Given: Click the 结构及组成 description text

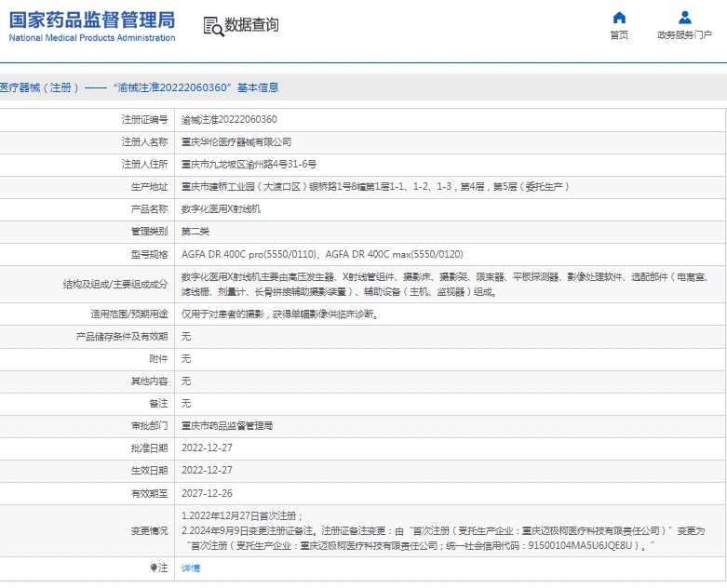Looking at the screenshot, I should coord(445,285).
